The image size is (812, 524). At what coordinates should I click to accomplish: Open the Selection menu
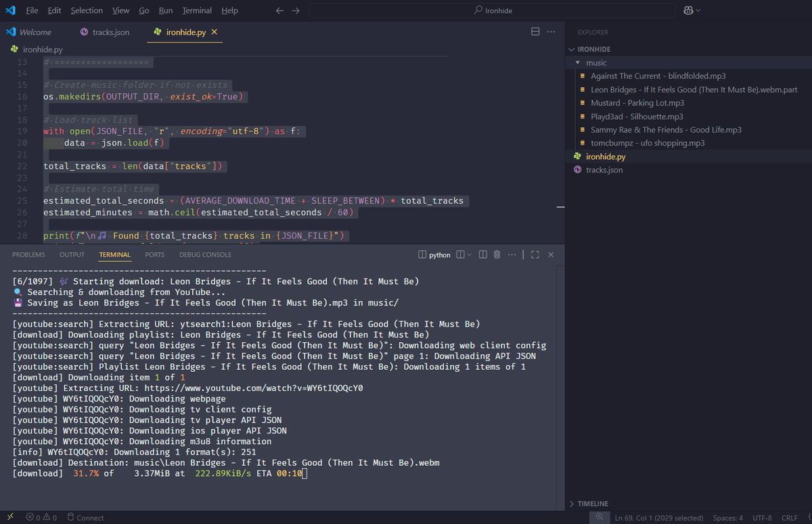pos(87,10)
